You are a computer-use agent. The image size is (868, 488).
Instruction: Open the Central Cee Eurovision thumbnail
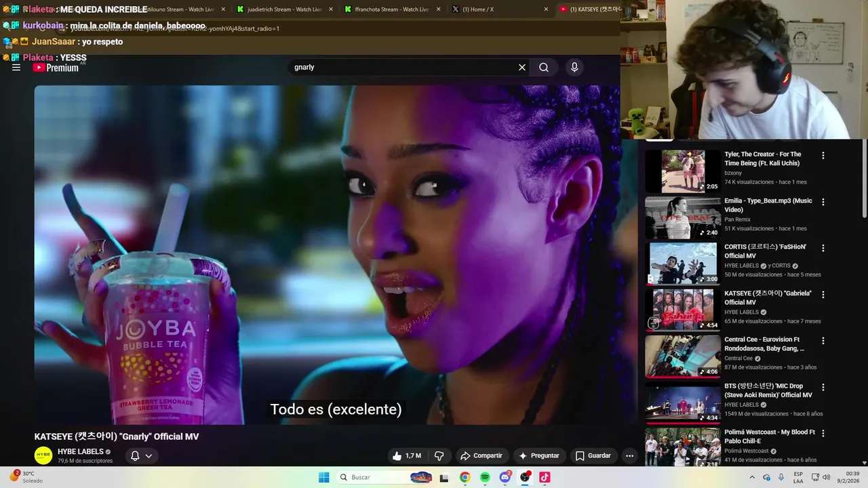coord(683,356)
